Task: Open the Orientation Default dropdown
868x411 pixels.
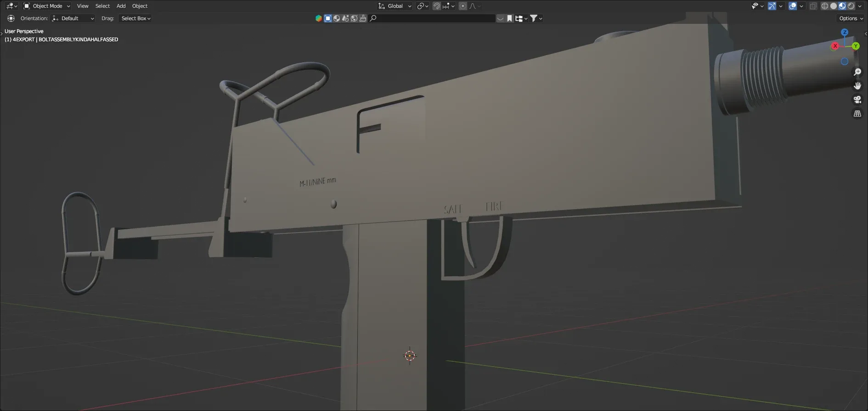Action: [x=73, y=18]
